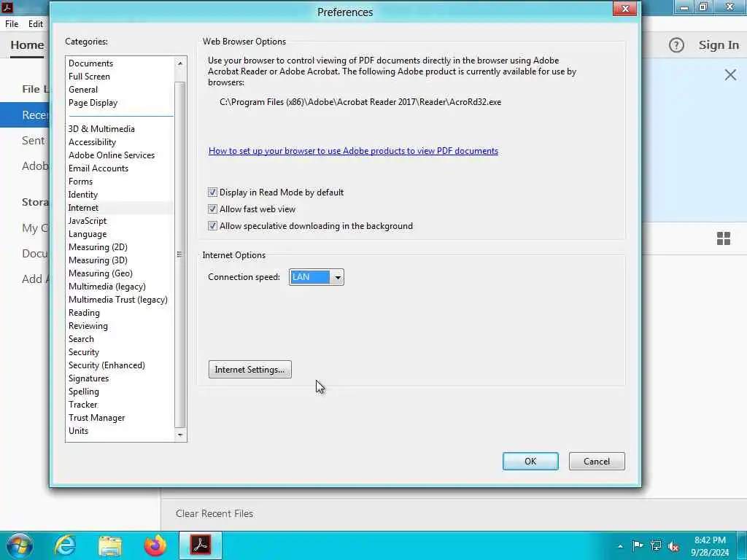Open the Help question mark icon
Viewport: 747px width, 560px height.
pyautogui.click(x=676, y=45)
